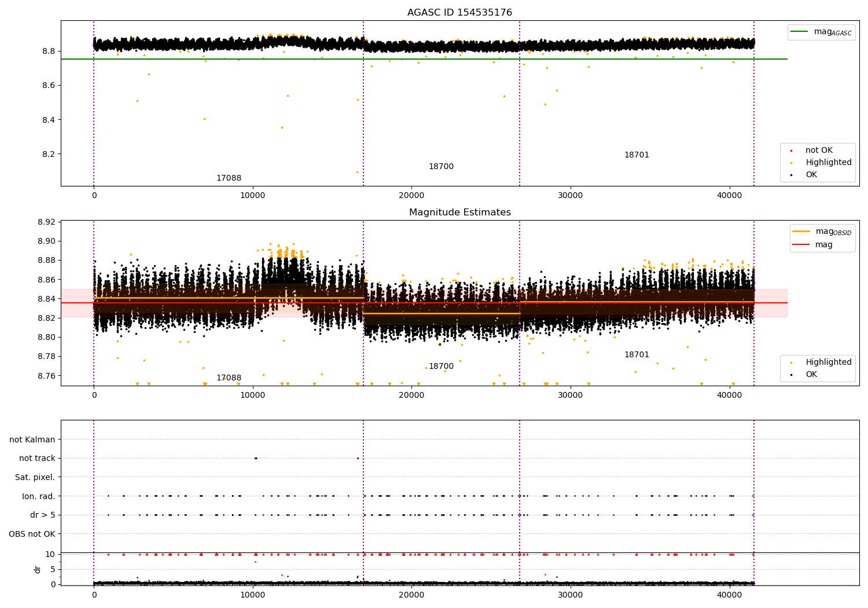The image size is (868, 608).
Task: Click the 8.6 y-axis tick in top plot
Action: [49, 86]
